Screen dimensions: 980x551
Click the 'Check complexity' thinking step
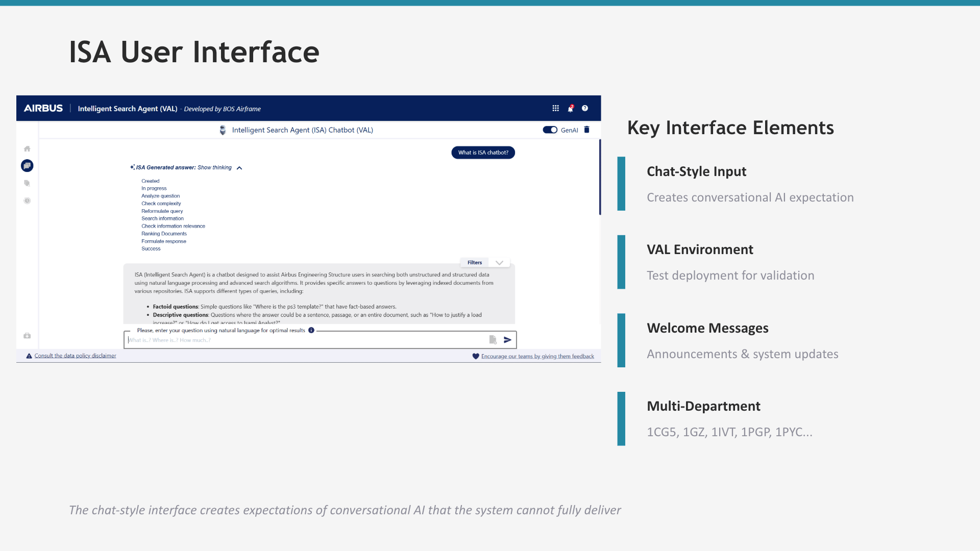[161, 204]
